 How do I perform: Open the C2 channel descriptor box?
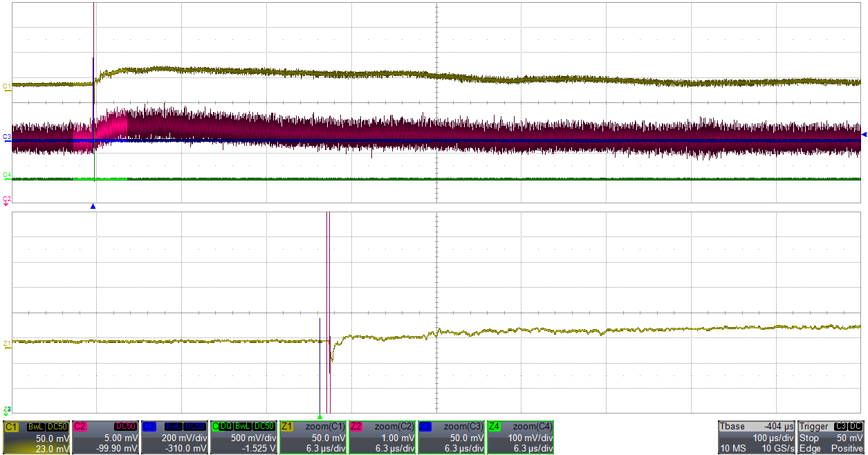tap(105, 438)
